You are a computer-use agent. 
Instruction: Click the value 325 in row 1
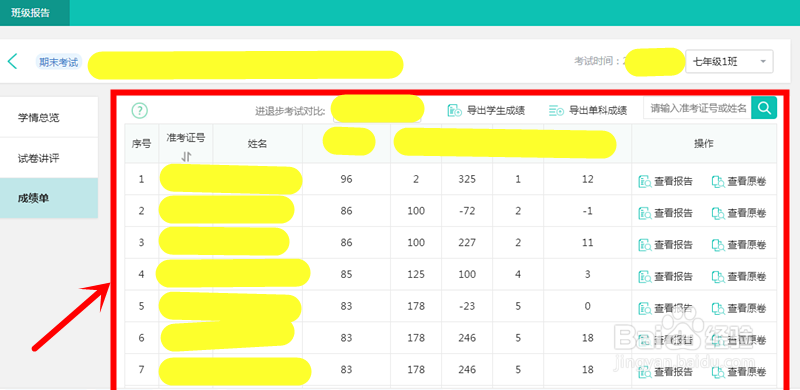coord(467,180)
